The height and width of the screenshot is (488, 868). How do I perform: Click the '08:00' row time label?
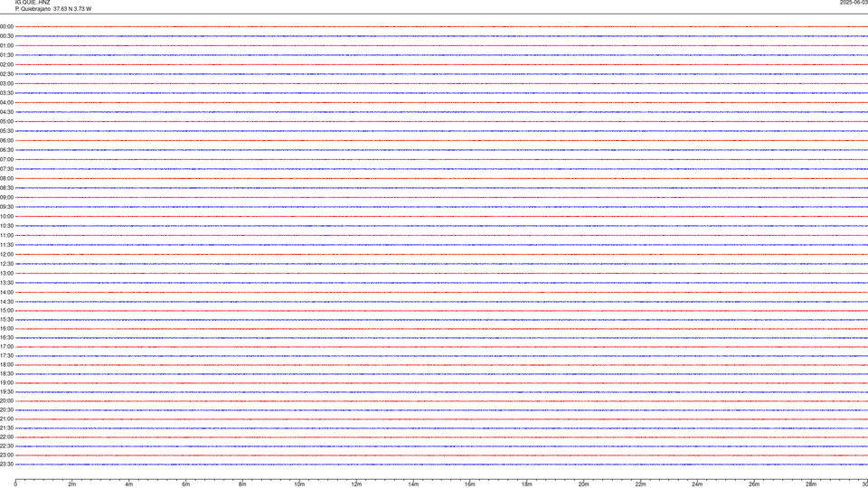click(6, 178)
